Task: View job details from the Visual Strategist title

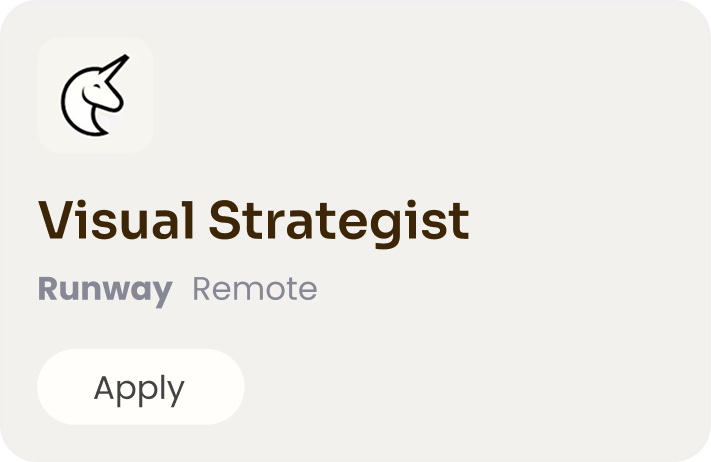Action: coord(253,220)
